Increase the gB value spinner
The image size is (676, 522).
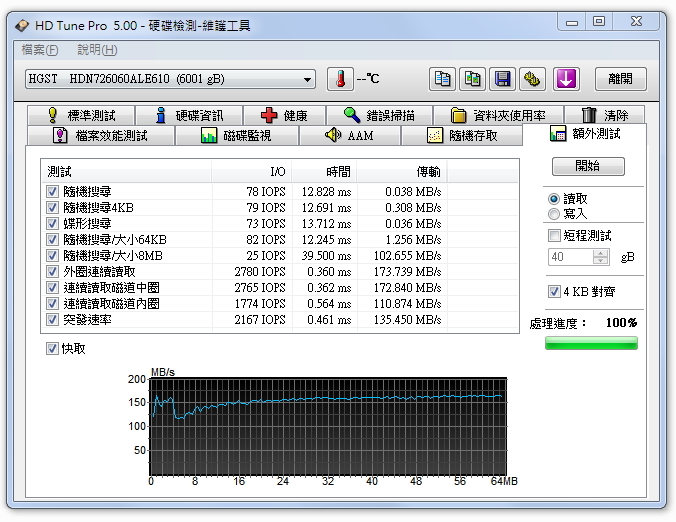click(600, 253)
